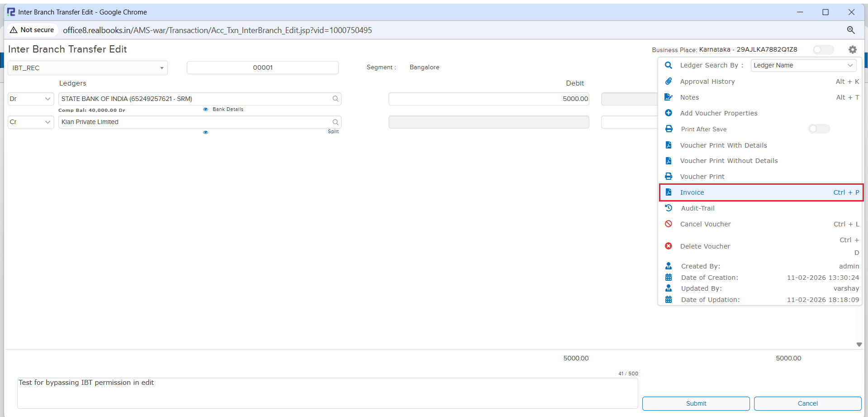Click search icon in State Bank ledger field

(x=335, y=99)
